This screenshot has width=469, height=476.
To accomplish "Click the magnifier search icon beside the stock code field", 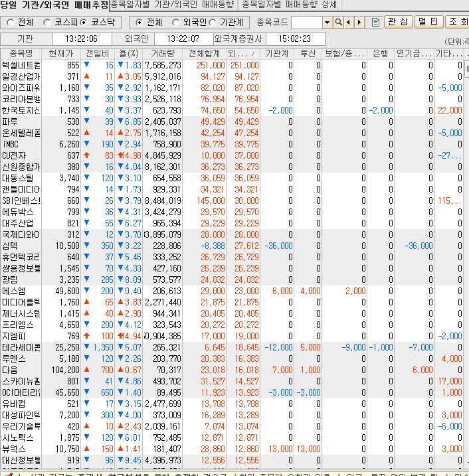I will pyautogui.click(x=338, y=22).
